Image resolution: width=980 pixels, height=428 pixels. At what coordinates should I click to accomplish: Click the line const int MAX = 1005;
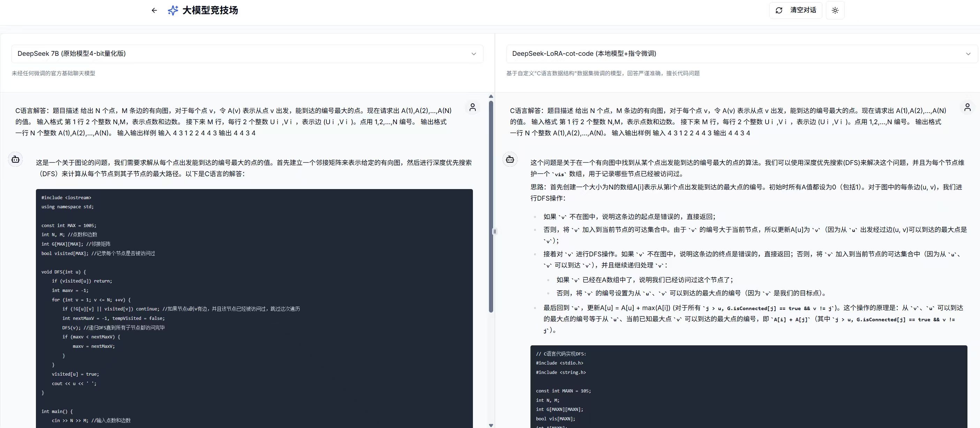click(69, 225)
